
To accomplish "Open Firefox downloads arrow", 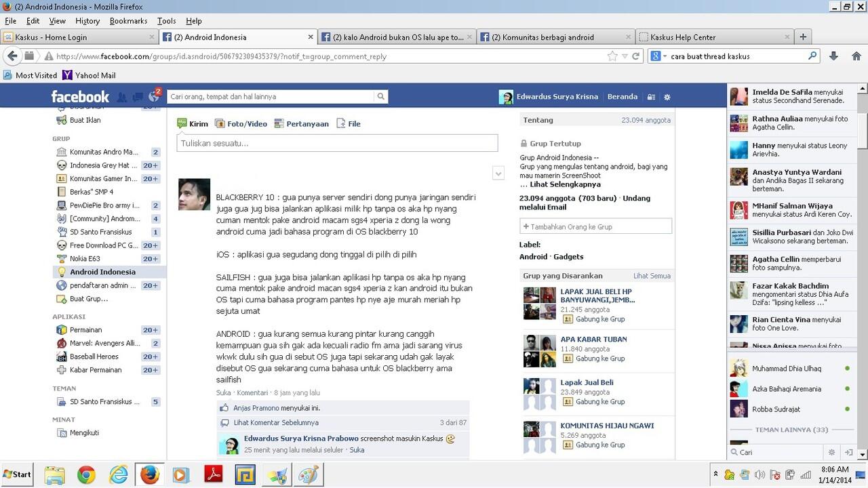I will (x=834, y=56).
